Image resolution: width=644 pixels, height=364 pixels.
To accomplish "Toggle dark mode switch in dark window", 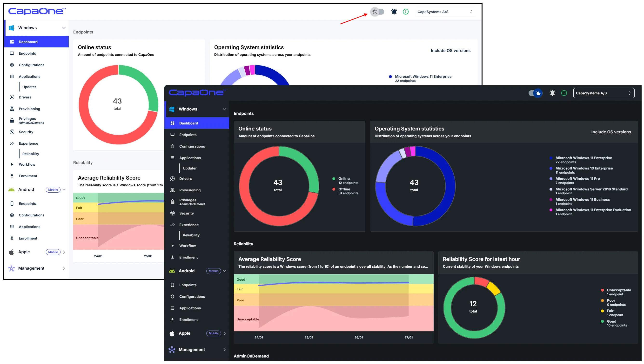I will pos(535,93).
